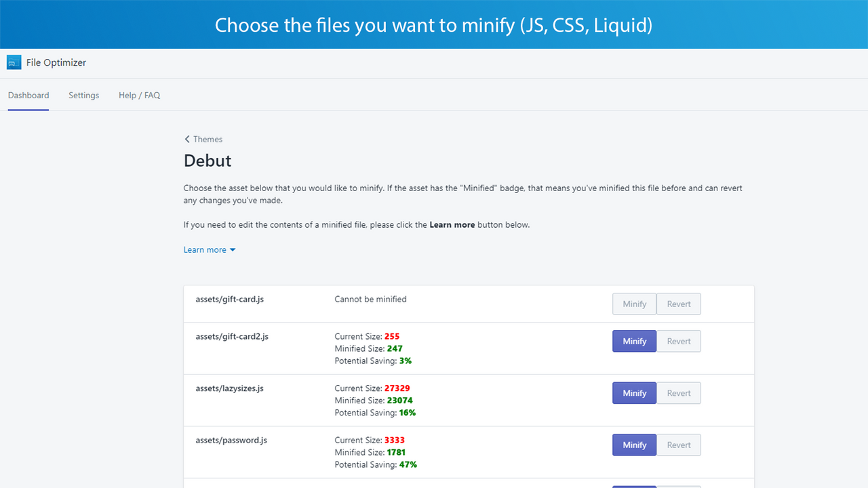Click the back chevron next to Themes

pyautogui.click(x=187, y=139)
